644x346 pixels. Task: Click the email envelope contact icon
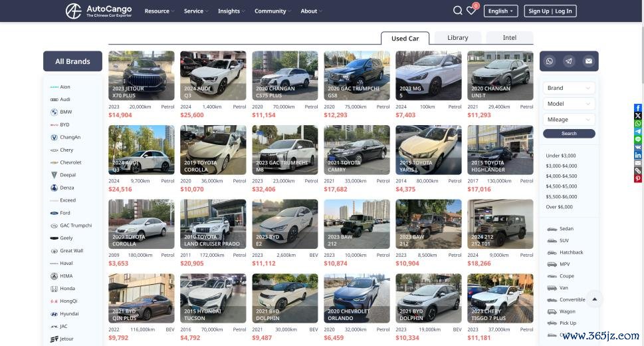point(589,61)
